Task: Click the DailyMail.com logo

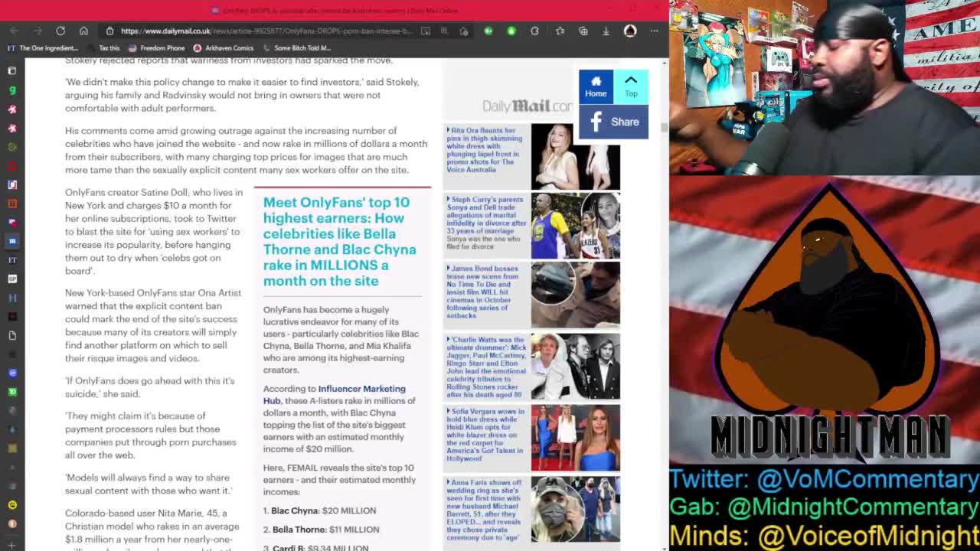Action: click(x=527, y=106)
